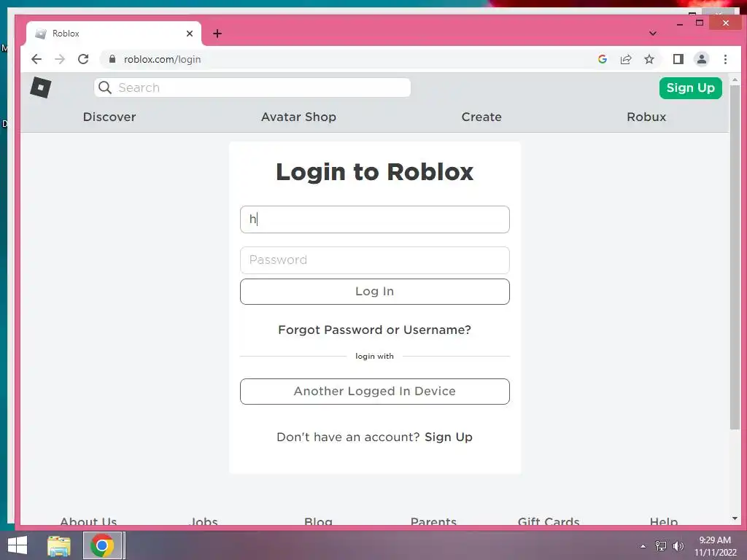This screenshot has height=560, width=747.
Task: Click the username field containing 'h'
Action: coord(374,219)
